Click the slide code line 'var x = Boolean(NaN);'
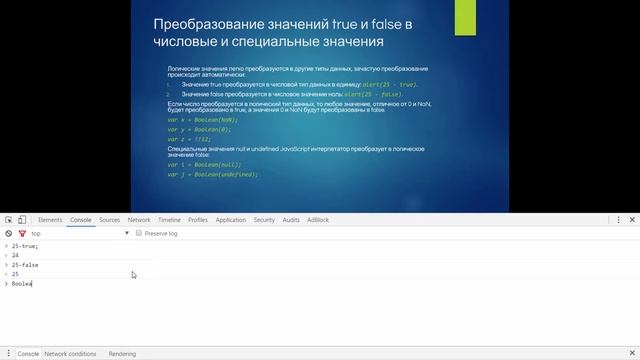 point(203,120)
